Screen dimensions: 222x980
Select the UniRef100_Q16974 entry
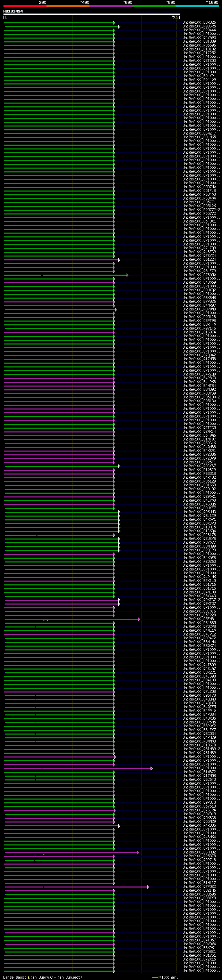(199, 332)
